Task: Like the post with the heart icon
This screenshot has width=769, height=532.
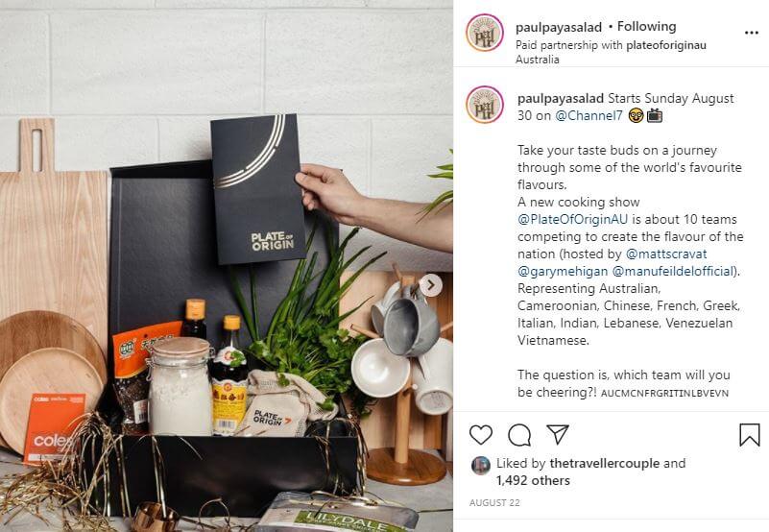Action: click(481, 435)
